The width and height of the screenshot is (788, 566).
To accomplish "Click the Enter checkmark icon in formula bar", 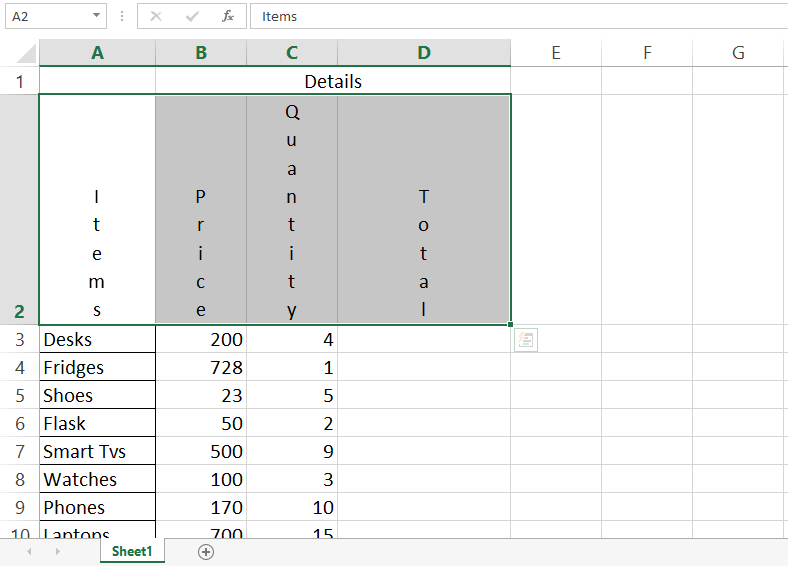I will tap(192, 16).
